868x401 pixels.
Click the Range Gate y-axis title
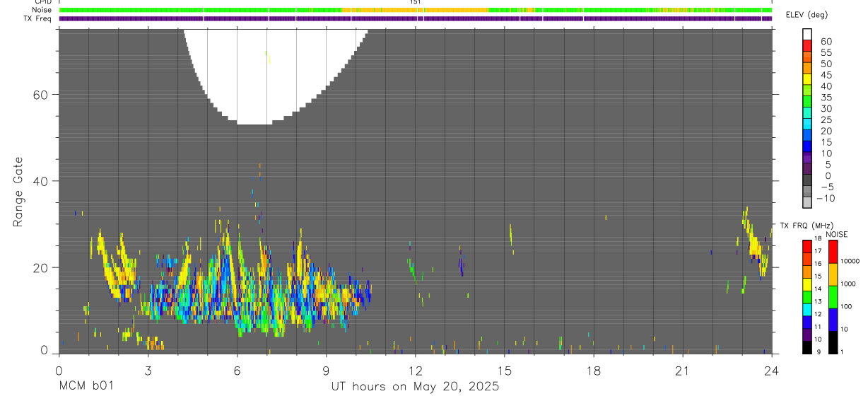pyautogui.click(x=18, y=192)
